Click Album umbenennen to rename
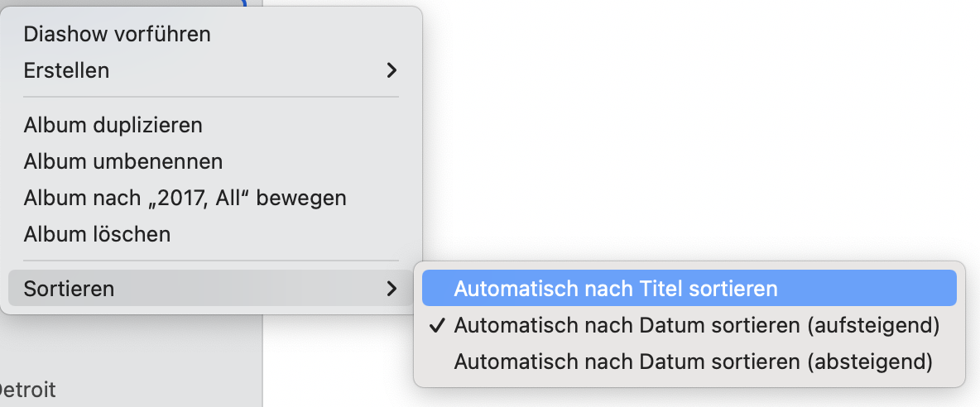The height and width of the screenshot is (407, 980). coord(123,162)
